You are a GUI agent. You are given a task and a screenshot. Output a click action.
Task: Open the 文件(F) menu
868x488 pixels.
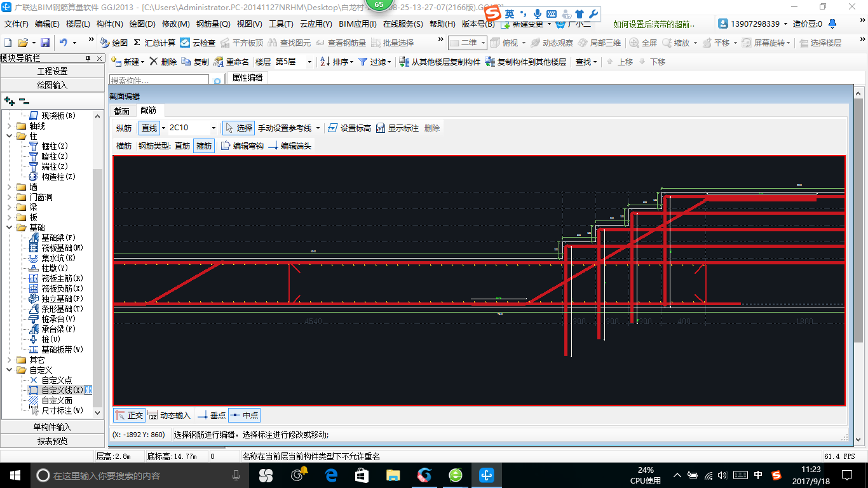17,24
